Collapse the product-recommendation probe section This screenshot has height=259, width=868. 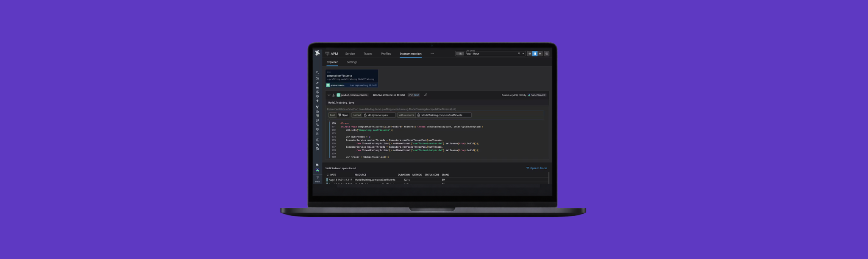pos(329,95)
